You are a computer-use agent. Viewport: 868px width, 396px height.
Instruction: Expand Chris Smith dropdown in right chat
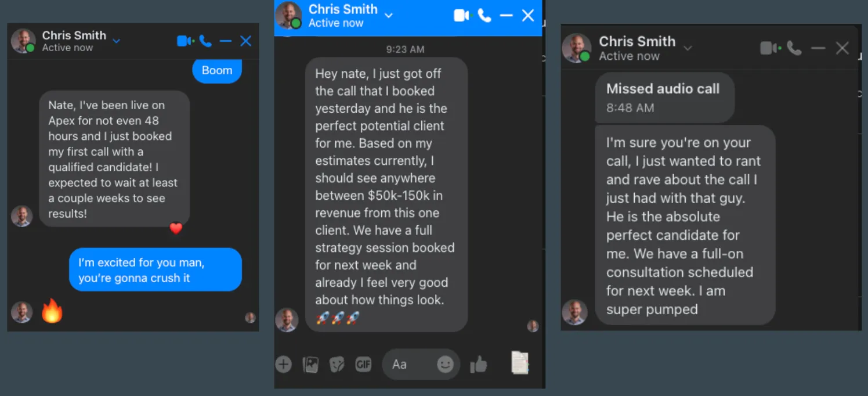point(688,48)
